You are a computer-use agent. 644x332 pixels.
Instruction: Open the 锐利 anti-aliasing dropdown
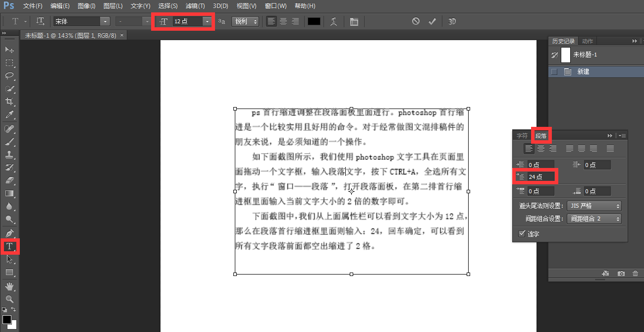coord(246,21)
